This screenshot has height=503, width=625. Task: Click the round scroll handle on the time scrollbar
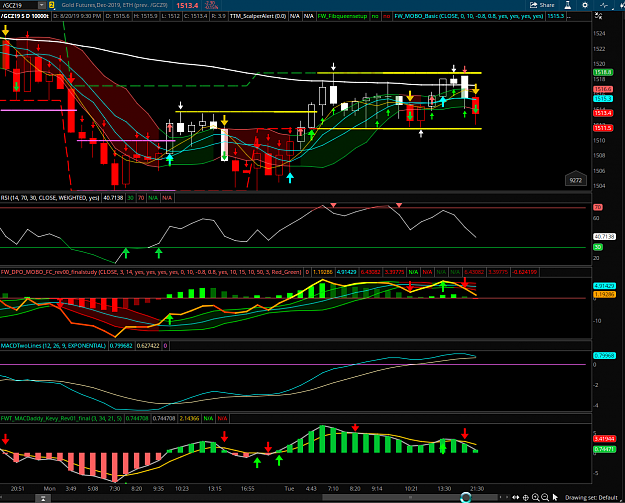coord(466,497)
